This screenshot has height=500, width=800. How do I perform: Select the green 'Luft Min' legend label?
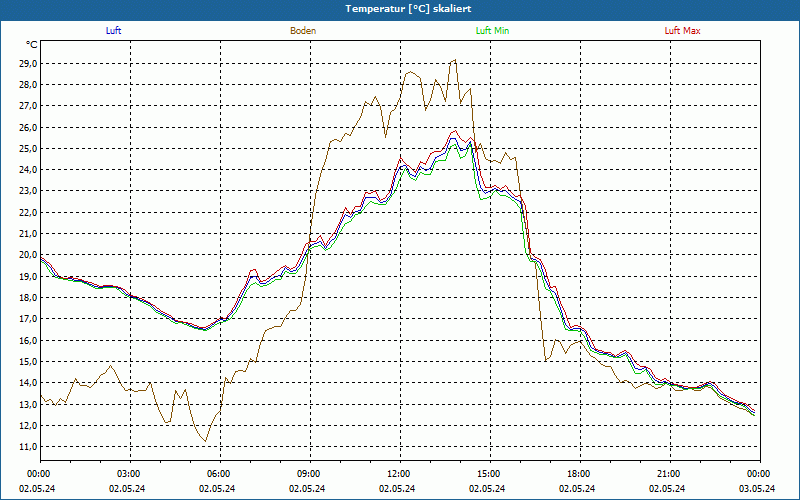[492, 31]
